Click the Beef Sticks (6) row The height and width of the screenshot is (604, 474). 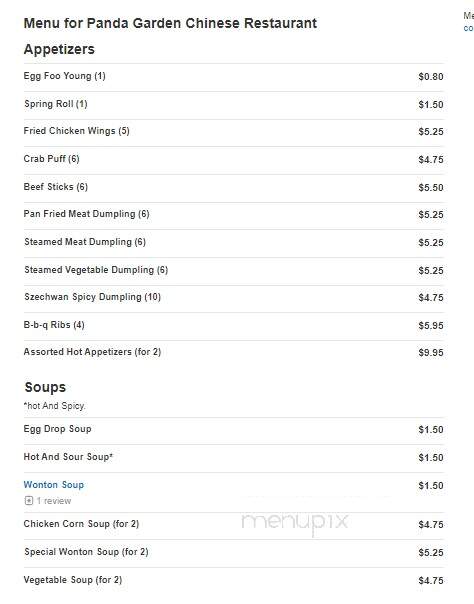click(234, 188)
